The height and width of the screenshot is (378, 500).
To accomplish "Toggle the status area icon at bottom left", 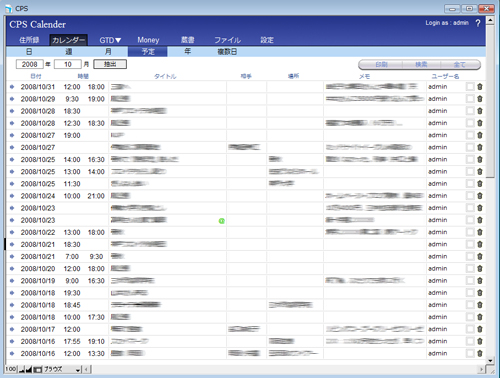I will pyautogui.click(x=38, y=369).
